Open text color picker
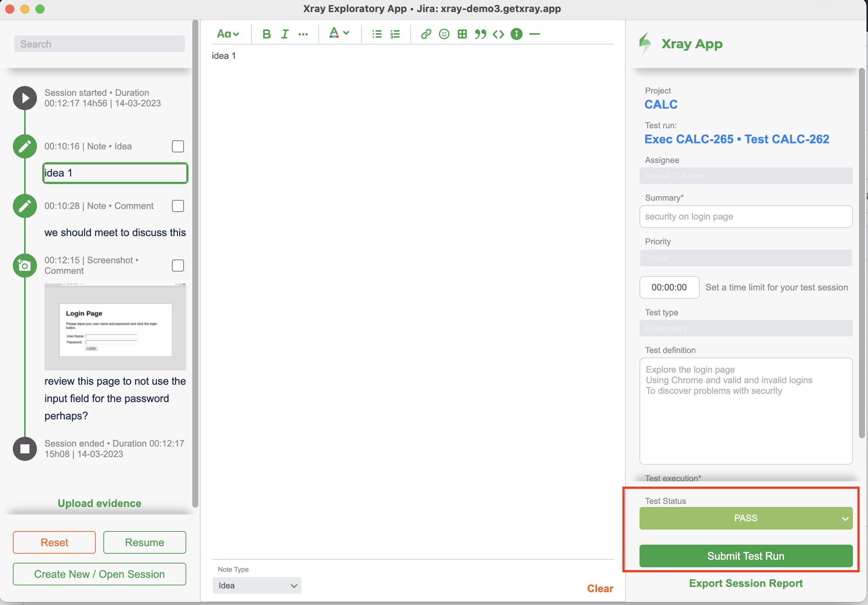This screenshot has height=605, width=868. (x=334, y=33)
